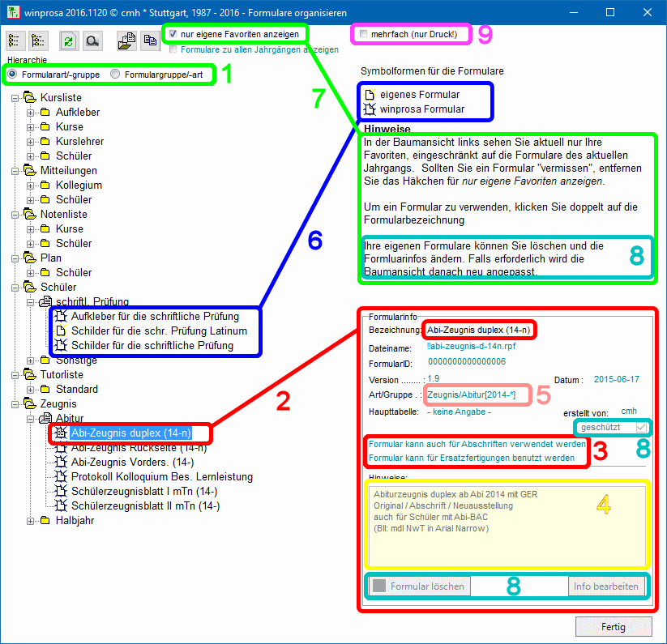Click the grey swatch on 'Formular löschen'
Screen dimensions: 667x644
378,586
